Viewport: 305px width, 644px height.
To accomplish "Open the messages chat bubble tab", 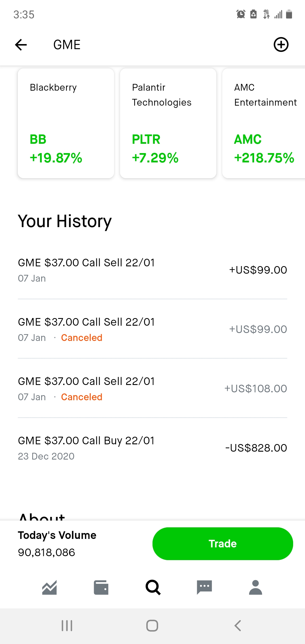I will click(204, 588).
